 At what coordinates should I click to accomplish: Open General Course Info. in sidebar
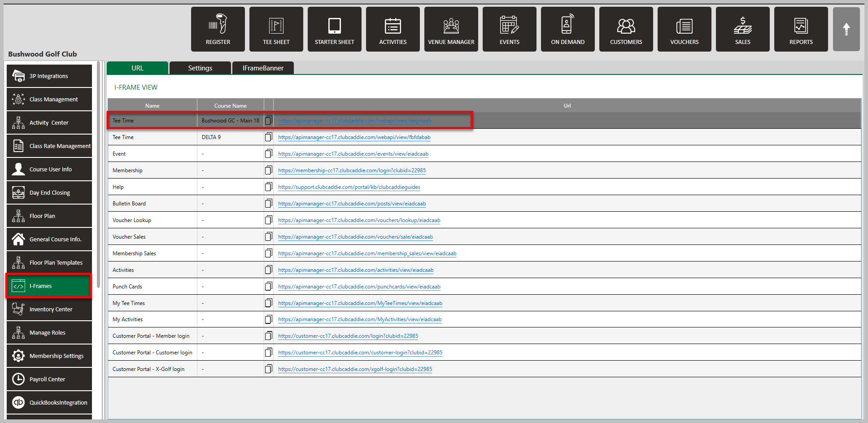pyautogui.click(x=49, y=239)
